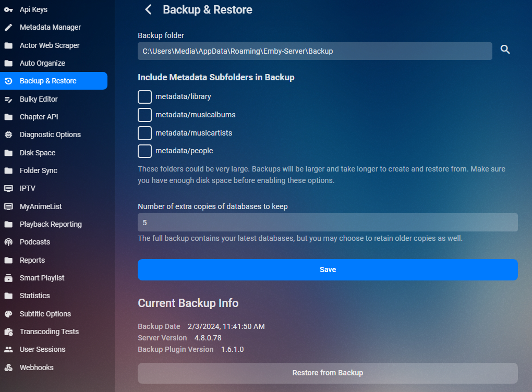
Task: Click the Statistics folder icon
Action: (x=8, y=296)
